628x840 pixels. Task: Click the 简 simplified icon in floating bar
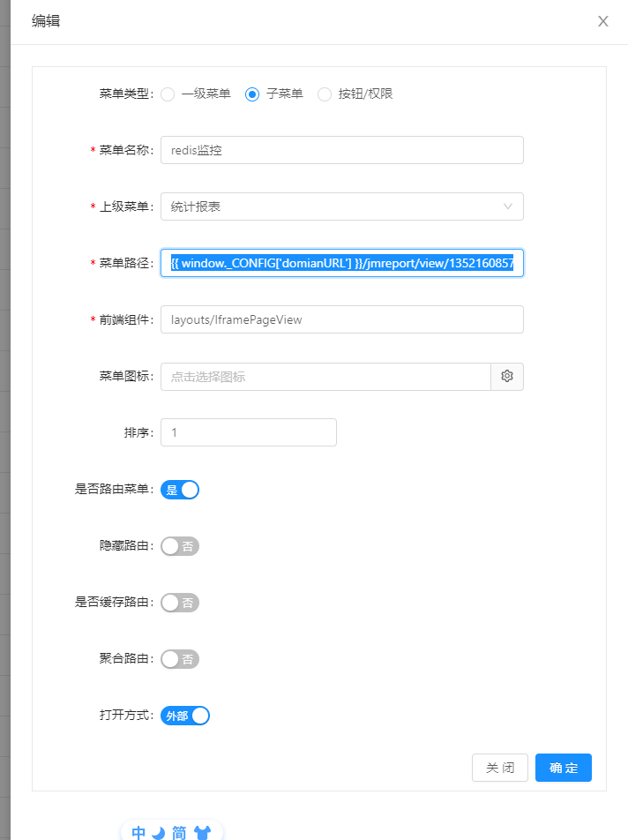point(179,832)
